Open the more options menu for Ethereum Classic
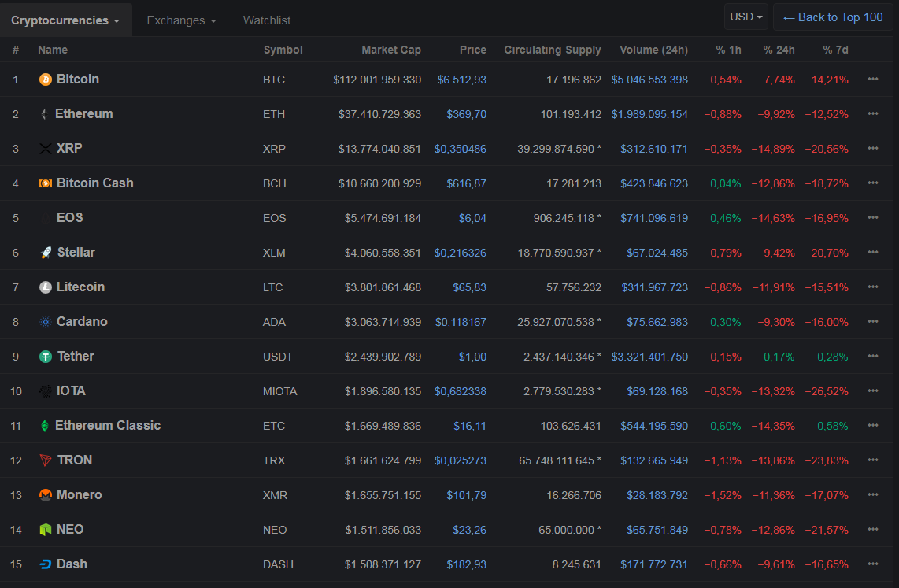Image resolution: width=899 pixels, height=588 pixels. [x=872, y=425]
